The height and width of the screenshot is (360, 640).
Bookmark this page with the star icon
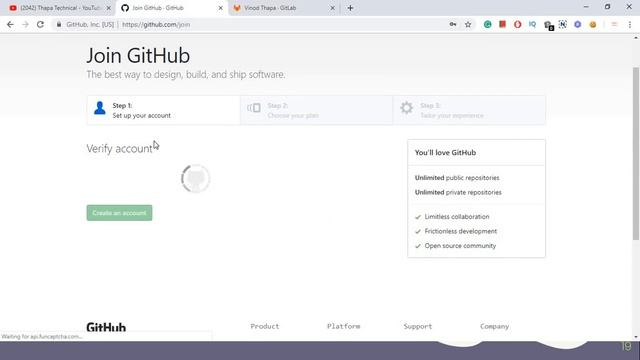click(x=468, y=24)
